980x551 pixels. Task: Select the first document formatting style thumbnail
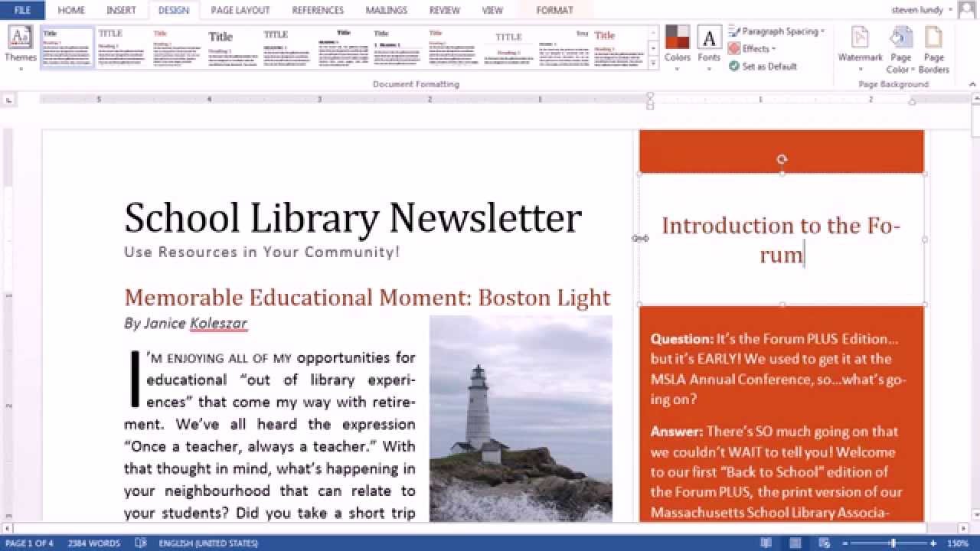67,48
